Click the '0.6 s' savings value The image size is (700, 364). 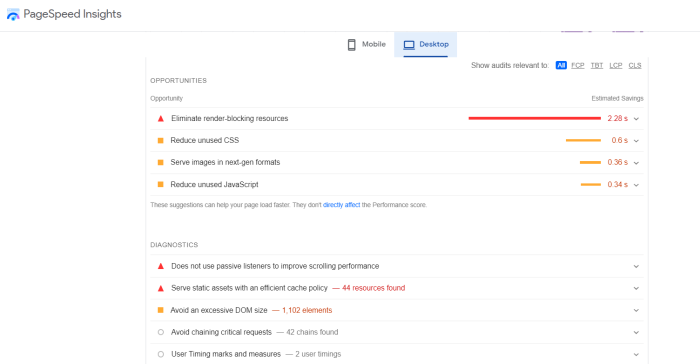pos(620,140)
